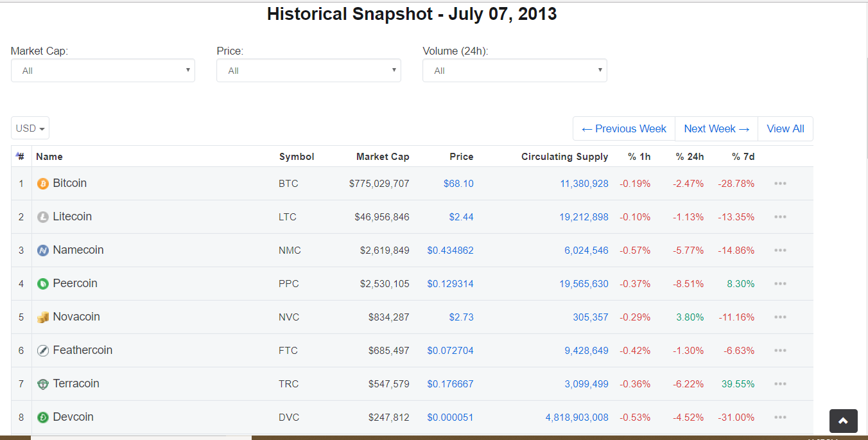Open the Price filter dropdown
Screen dimensions: 868x440
point(309,71)
